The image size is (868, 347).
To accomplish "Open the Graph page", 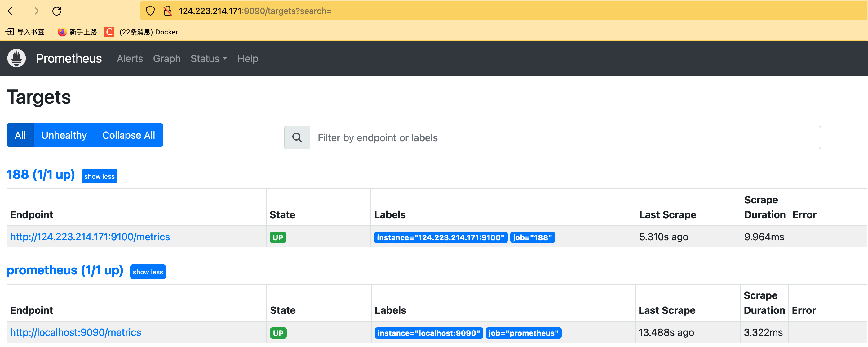I will tap(166, 59).
